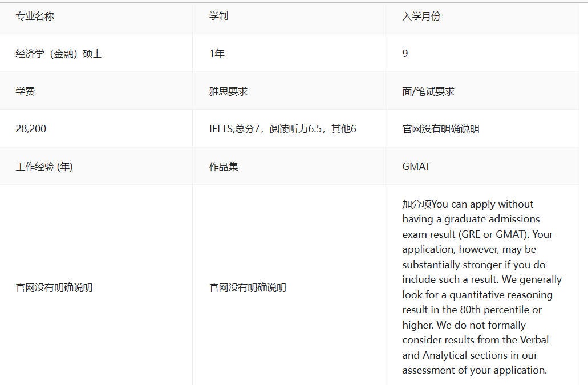Click the 作品集 header cell
588x385 pixels.
coord(224,167)
